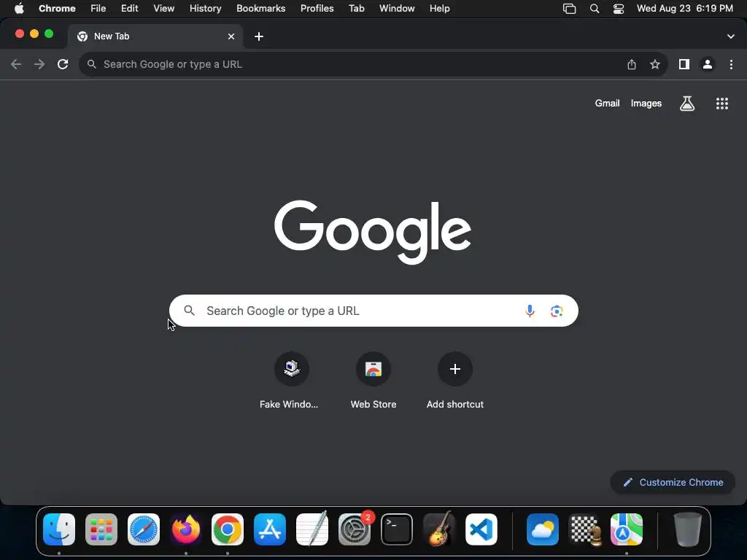
Task: Open the Google apps grid
Action: pos(722,104)
